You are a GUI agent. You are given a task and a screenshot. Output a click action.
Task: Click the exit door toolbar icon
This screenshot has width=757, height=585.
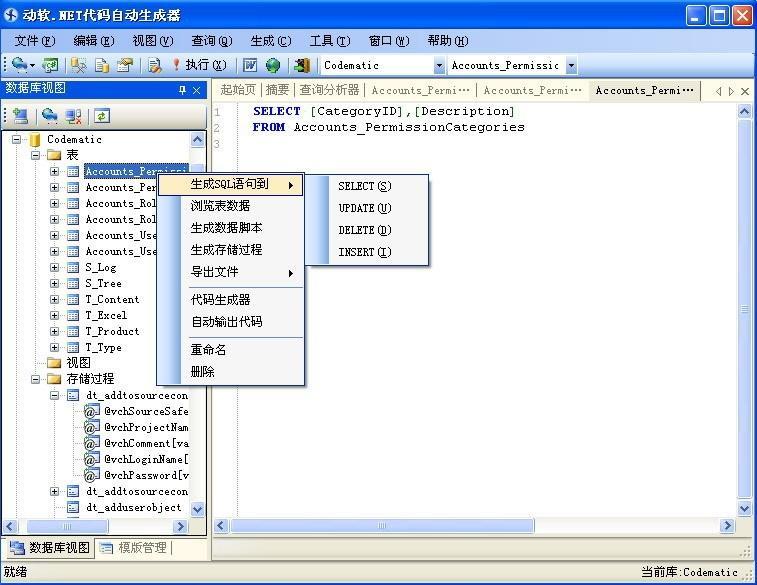[x=301, y=65]
